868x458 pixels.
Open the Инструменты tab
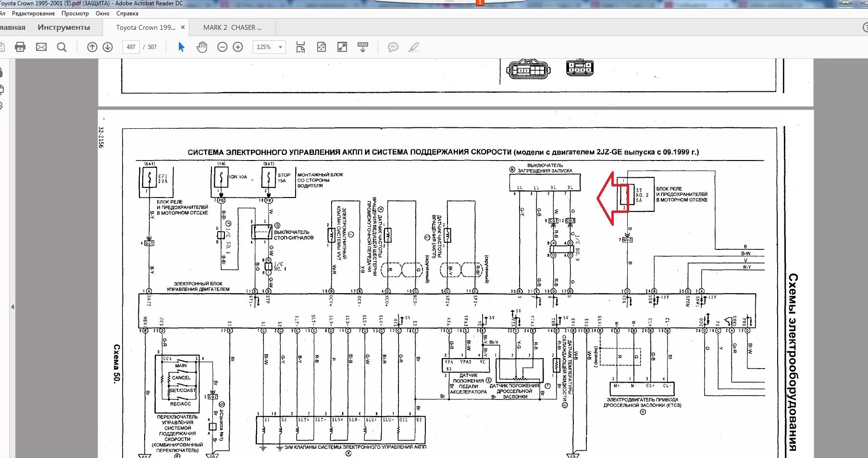coord(64,27)
